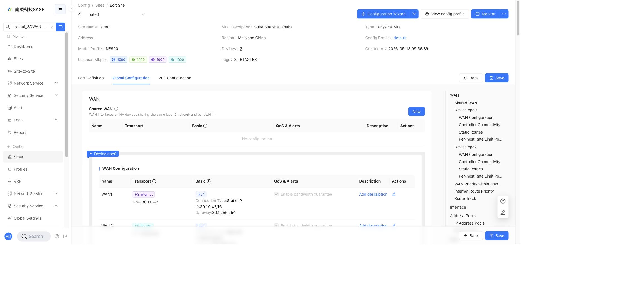
Task: Toggle the hamburger menu collapse button
Action: [60, 9]
